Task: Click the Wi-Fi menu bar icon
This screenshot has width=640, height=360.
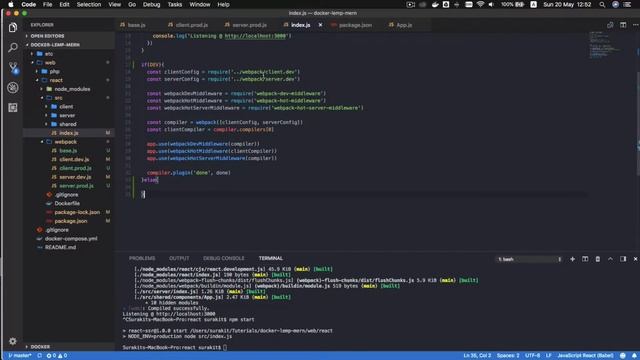Action: tap(480, 4)
